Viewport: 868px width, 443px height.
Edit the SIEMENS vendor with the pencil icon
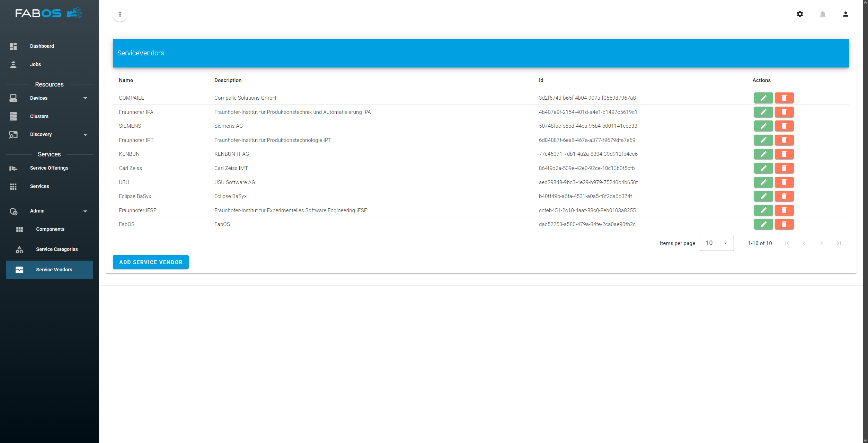pos(763,126)
